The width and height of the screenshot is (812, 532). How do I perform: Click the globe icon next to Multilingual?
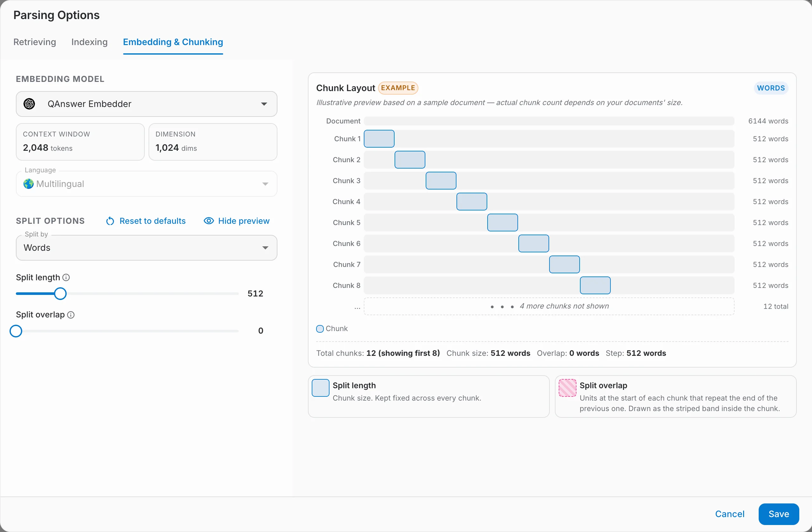click(28, 184)
